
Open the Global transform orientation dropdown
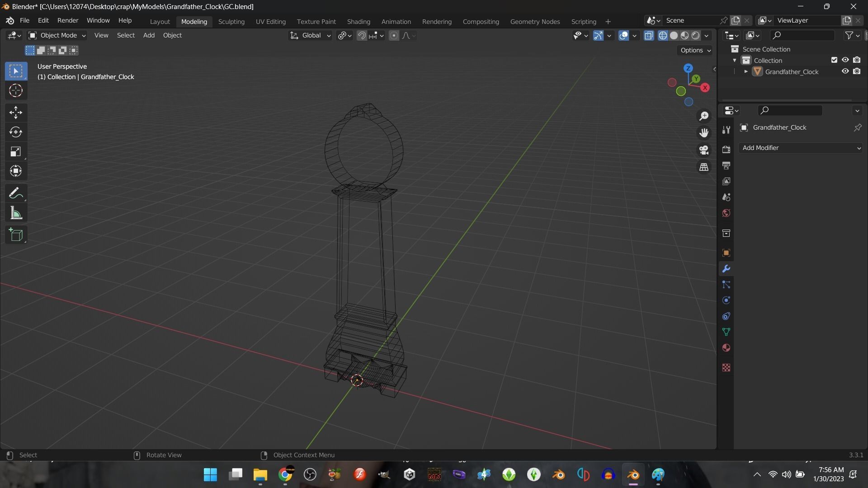(x=310, y=35)
